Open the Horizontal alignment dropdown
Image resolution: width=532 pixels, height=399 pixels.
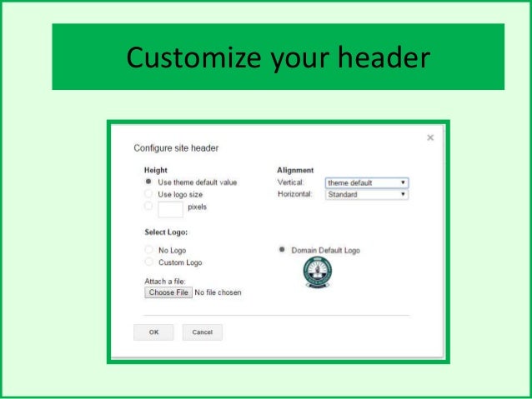(367, 195)
